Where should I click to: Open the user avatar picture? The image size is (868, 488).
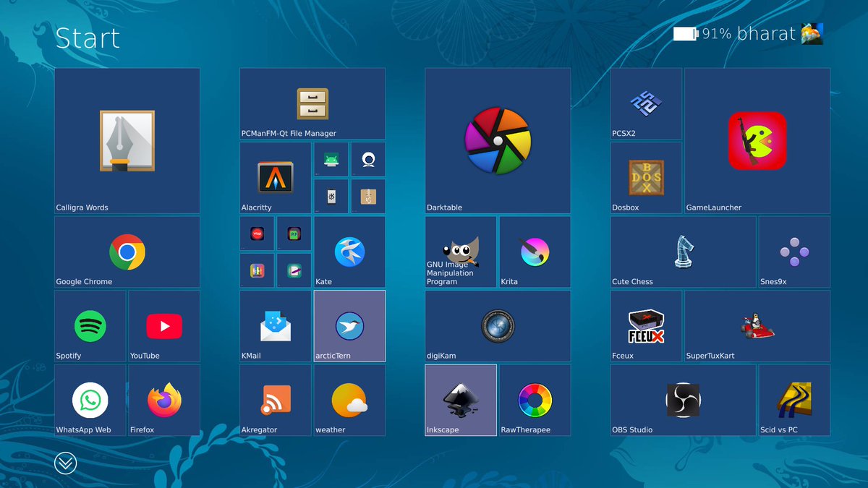(812, 34)
